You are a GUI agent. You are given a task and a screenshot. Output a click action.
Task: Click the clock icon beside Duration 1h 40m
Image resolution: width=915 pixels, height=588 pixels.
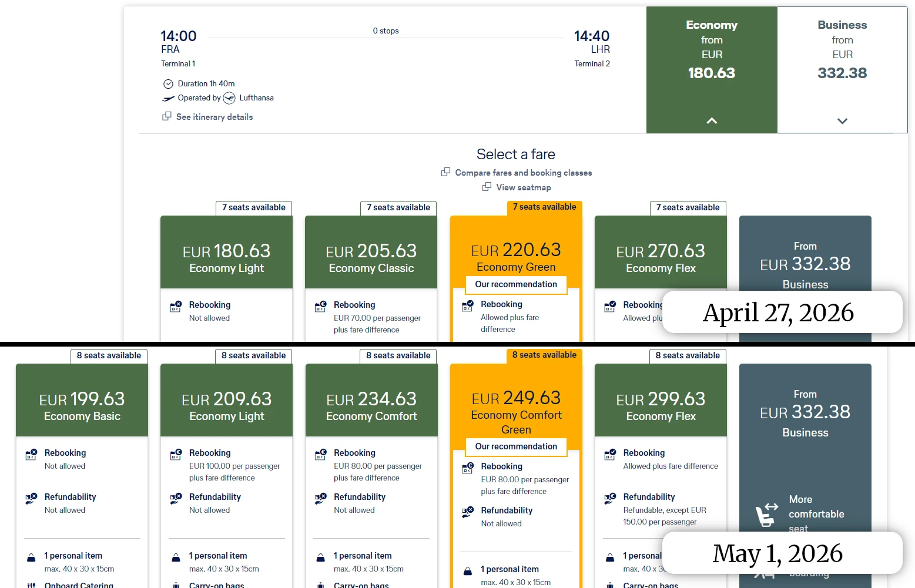[168, 84]
